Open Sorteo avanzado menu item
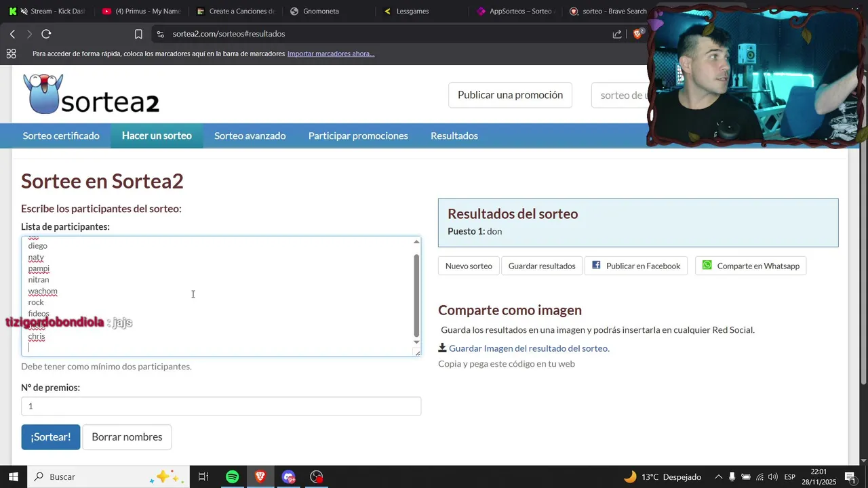868x488 pixels. (x=250, y=136)
